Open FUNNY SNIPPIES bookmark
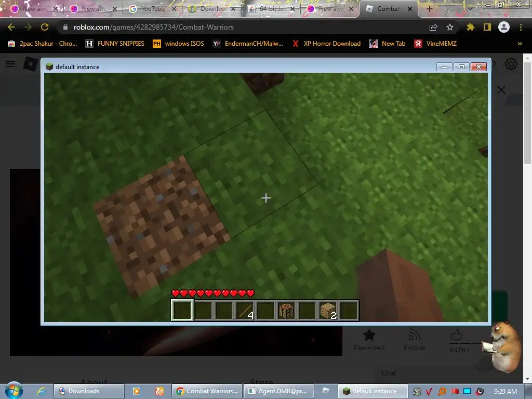The width and height of the screenshot is (532, 399). 115,44
